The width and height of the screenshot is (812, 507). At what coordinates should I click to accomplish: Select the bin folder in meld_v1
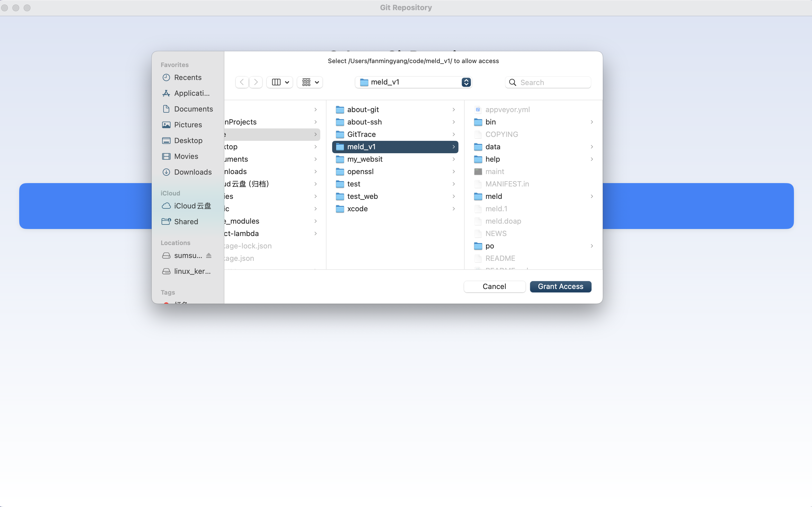coord(490,122)
